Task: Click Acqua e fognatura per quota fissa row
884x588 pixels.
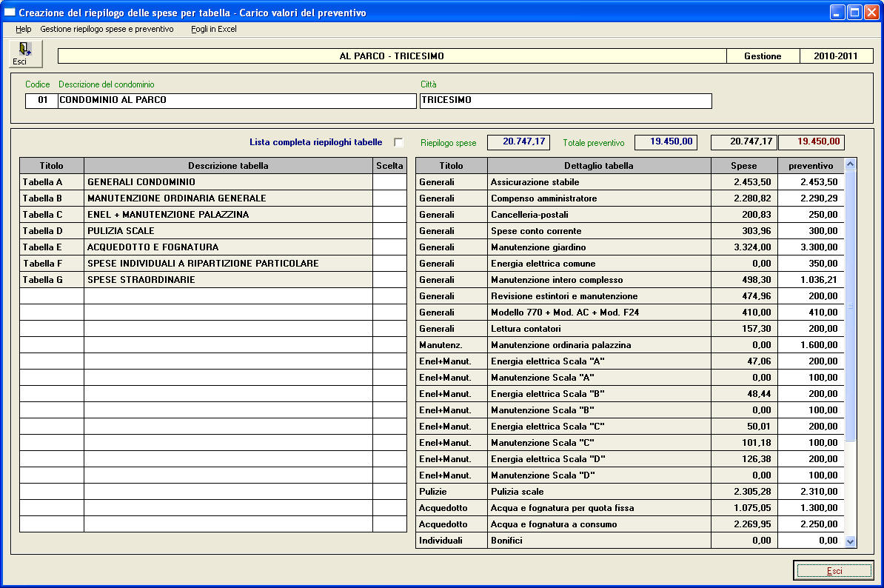Action: (630, 508)
